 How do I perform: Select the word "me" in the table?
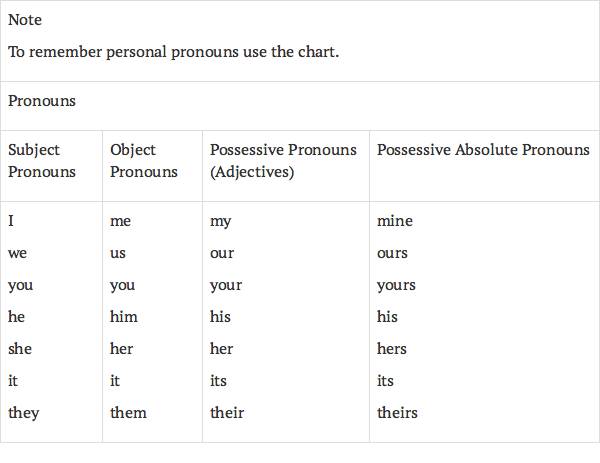point(120,221)
